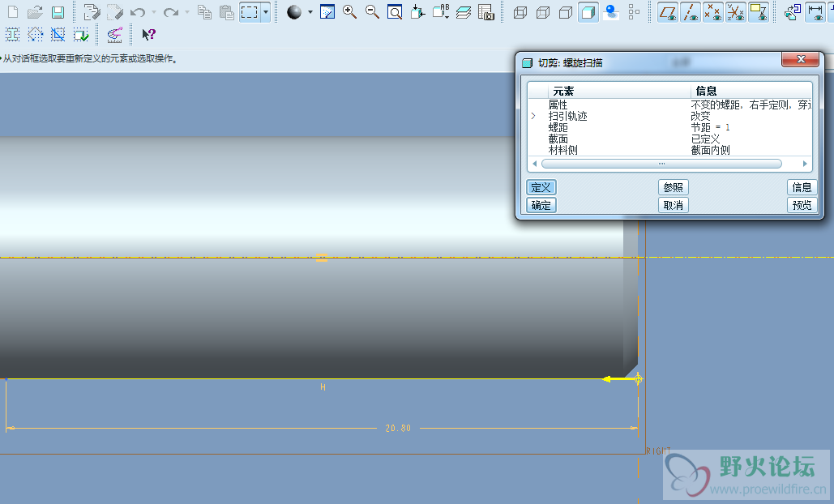Screen dimensions: 834x504
Task: Click the 定义 button
Action: coord(541,187)
